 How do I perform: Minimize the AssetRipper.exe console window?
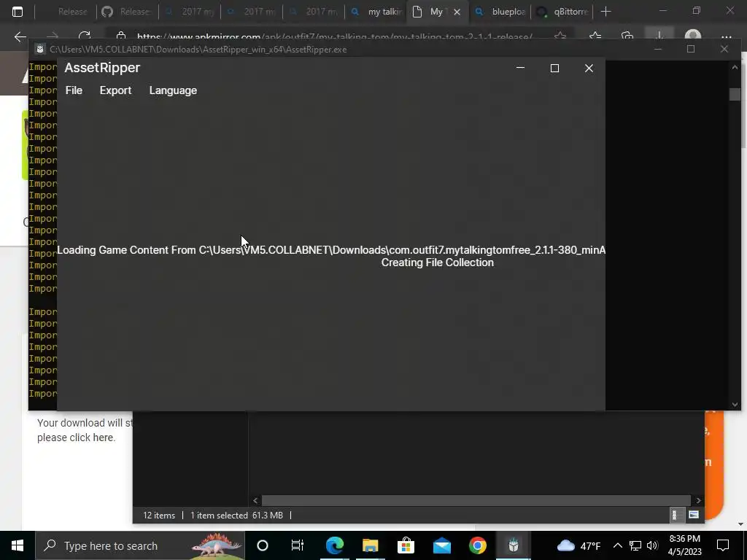click(658, 49)
